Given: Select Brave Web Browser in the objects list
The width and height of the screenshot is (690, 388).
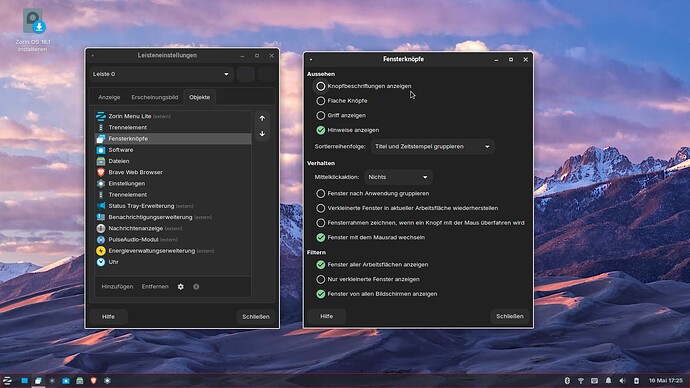Looking at the screenshot, I should pos(173,172).
